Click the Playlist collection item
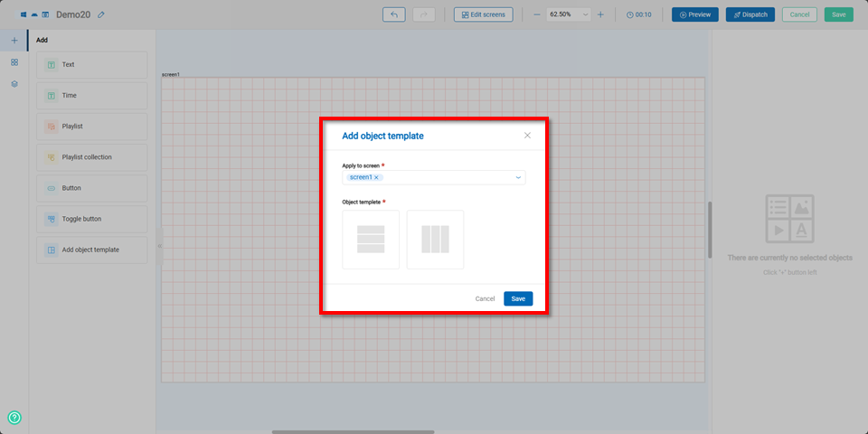The image size is (868, 434). pyautogui.click(x=91, y=157)
